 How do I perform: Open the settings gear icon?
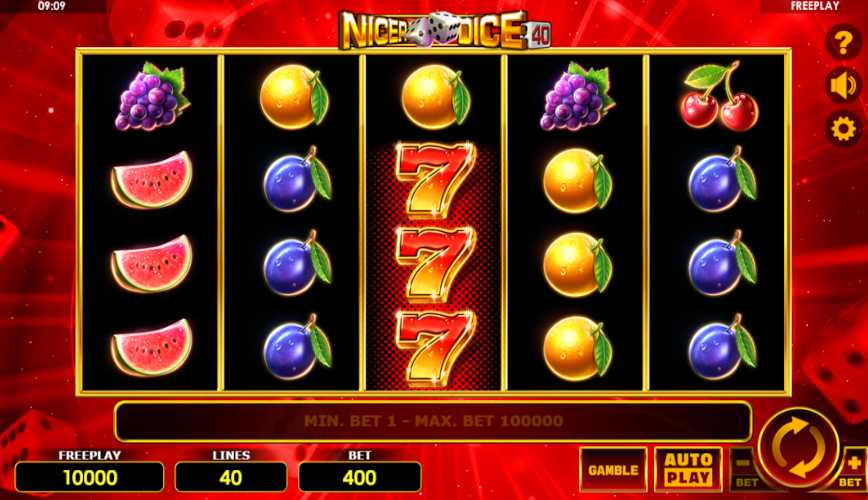(843, 129)
